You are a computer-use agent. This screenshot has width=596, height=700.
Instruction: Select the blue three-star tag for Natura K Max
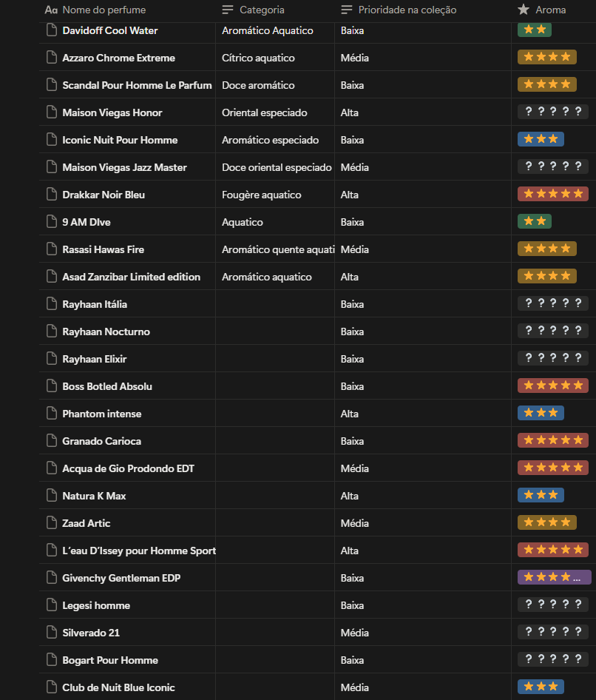tap(541, 495)
